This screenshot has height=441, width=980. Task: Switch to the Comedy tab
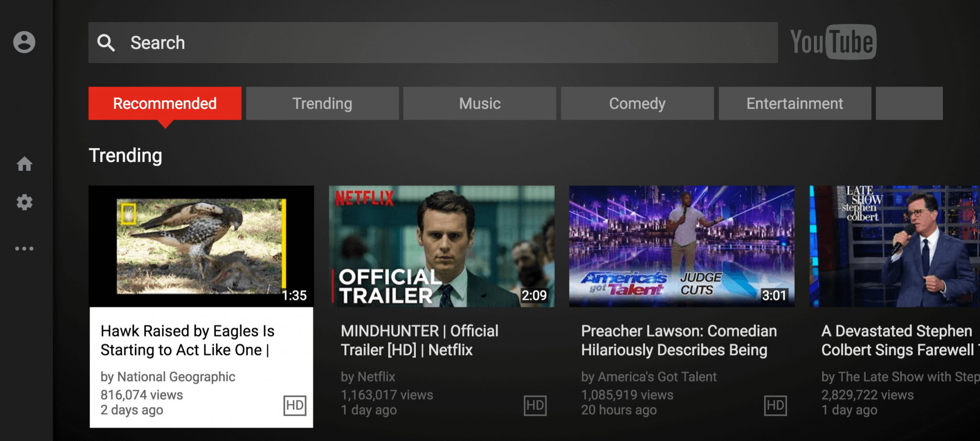[637, 103]
